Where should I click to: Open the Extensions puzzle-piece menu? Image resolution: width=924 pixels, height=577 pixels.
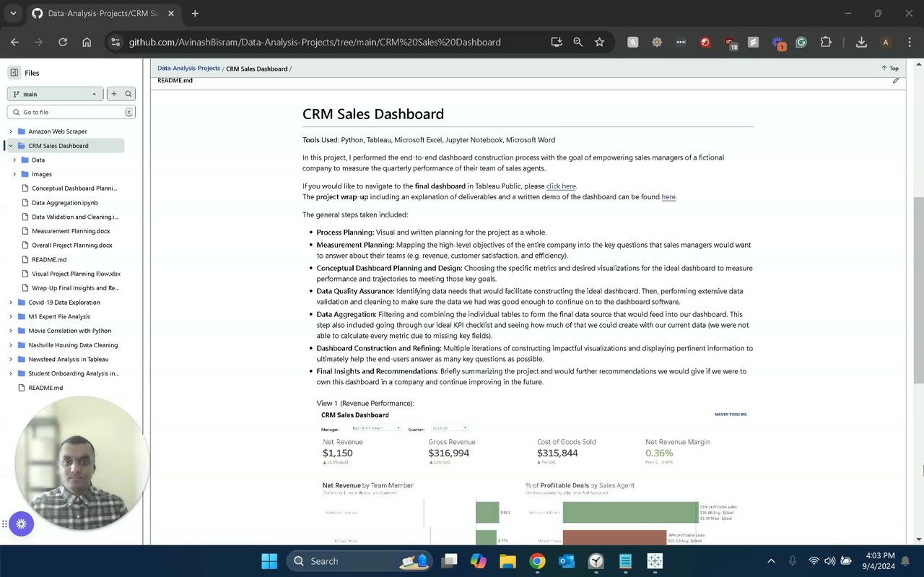(x=826, y=42)
